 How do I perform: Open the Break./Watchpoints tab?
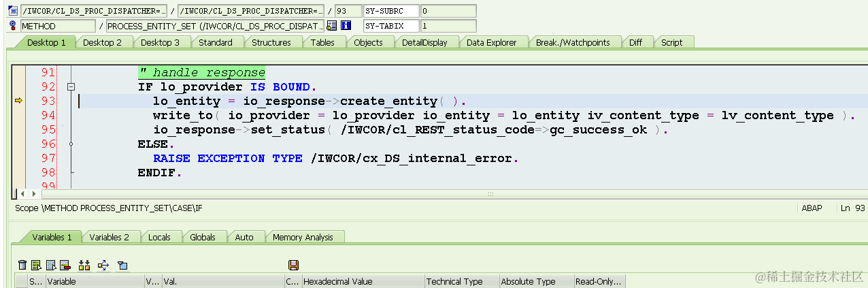(x=573, y=42)
